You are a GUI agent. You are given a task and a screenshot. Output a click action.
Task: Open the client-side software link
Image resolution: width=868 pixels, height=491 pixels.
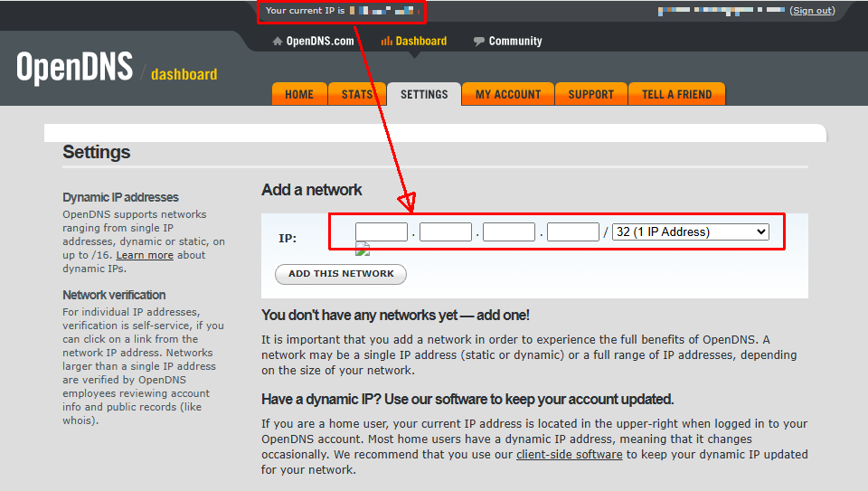(x=569, y=455)
